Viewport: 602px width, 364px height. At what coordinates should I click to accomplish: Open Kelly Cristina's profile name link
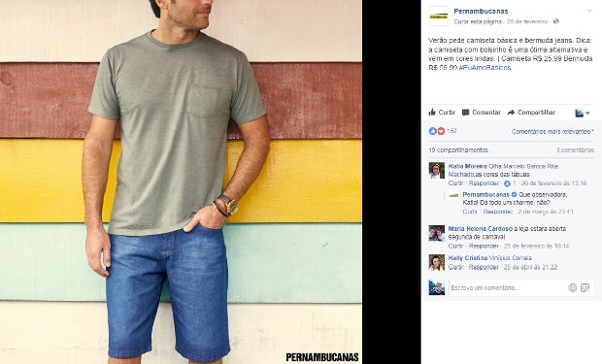tap(468, 257)
